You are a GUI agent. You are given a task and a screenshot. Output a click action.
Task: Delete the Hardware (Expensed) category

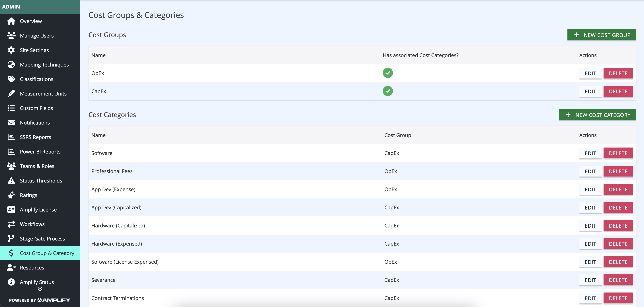point(618,244)
